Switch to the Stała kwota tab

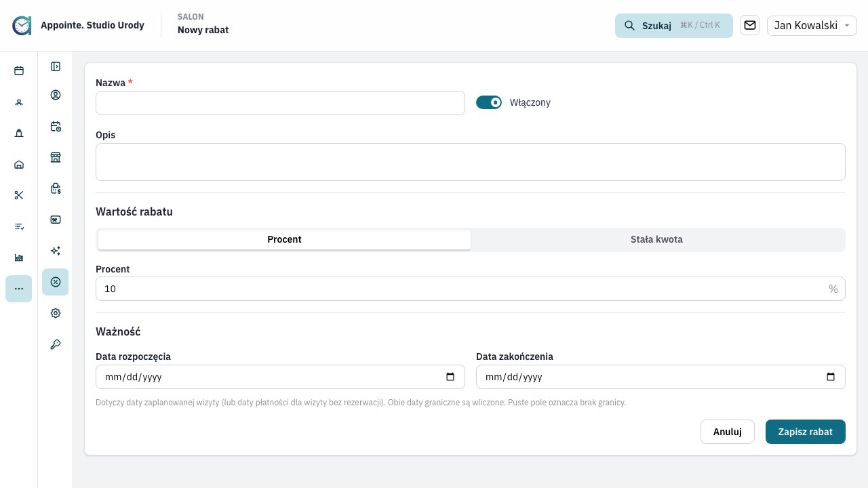(x=656, y=239)
